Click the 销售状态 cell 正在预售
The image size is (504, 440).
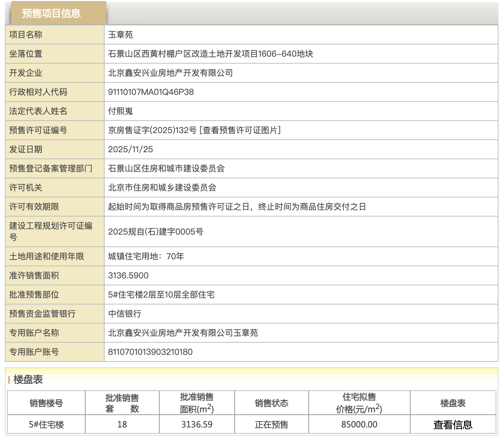[x=271, y=424]
